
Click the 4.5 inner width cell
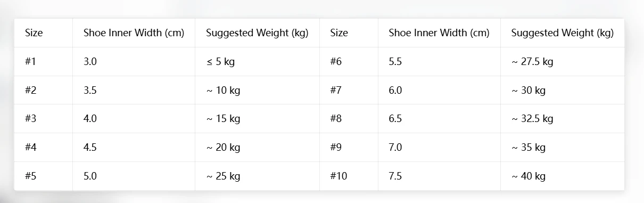[134, 148]
